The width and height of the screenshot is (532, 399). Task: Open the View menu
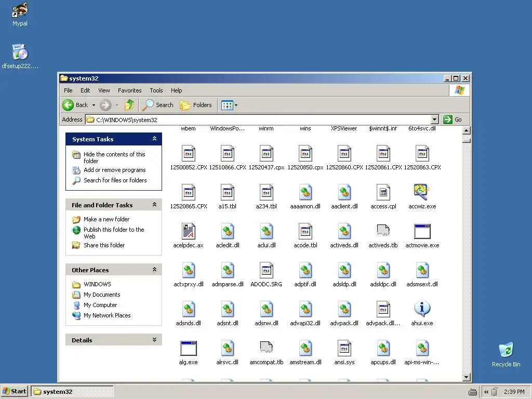[x=104, y=90]
